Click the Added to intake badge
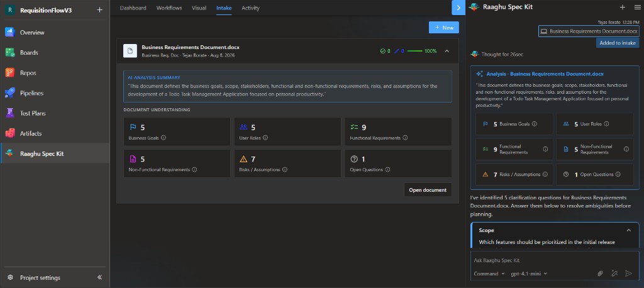 coord(618,43)
